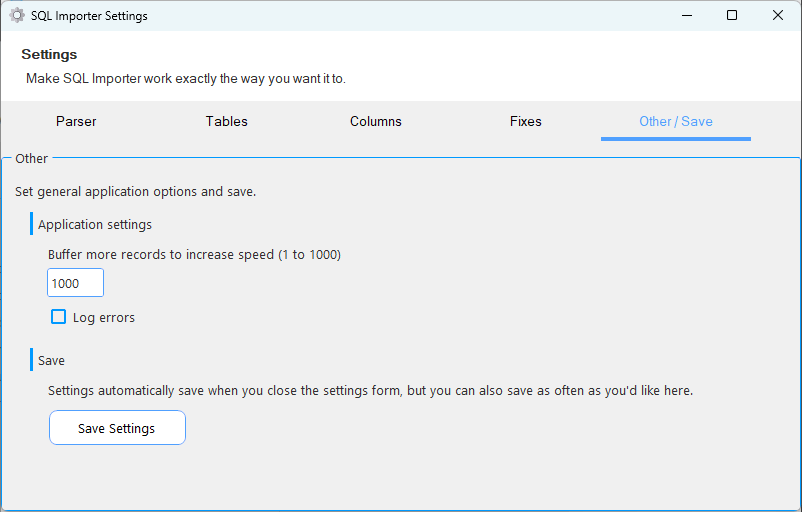Click the Settings automatically save description text
The width and height of the screenshot is (802, 512).
[370, 391]
